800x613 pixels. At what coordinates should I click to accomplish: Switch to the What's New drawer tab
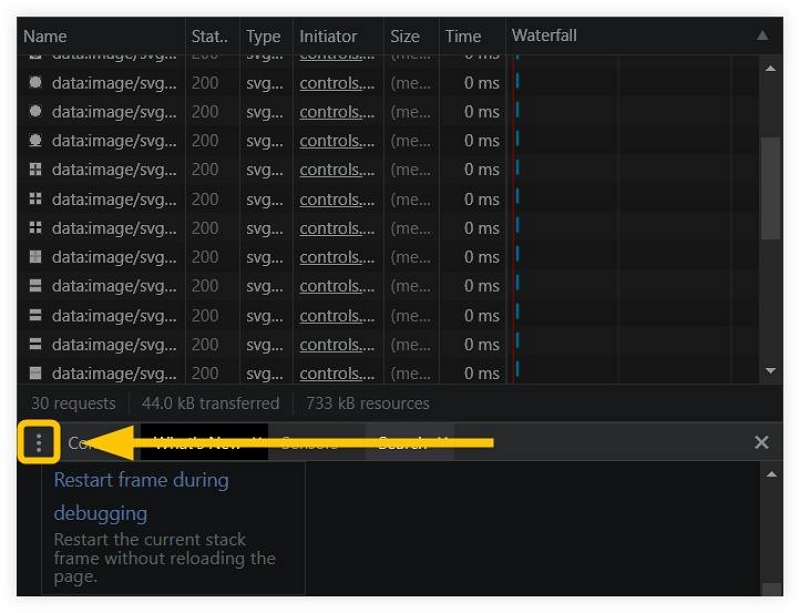204,443
